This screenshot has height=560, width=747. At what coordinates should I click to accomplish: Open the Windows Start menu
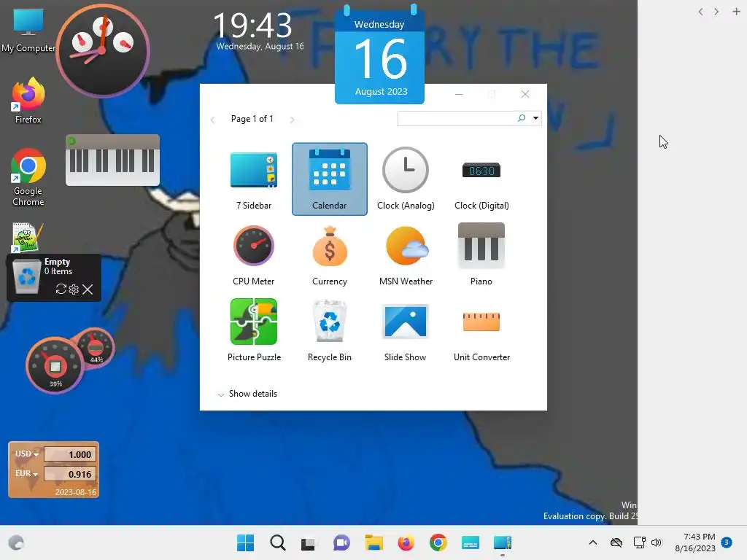[245, 542]
